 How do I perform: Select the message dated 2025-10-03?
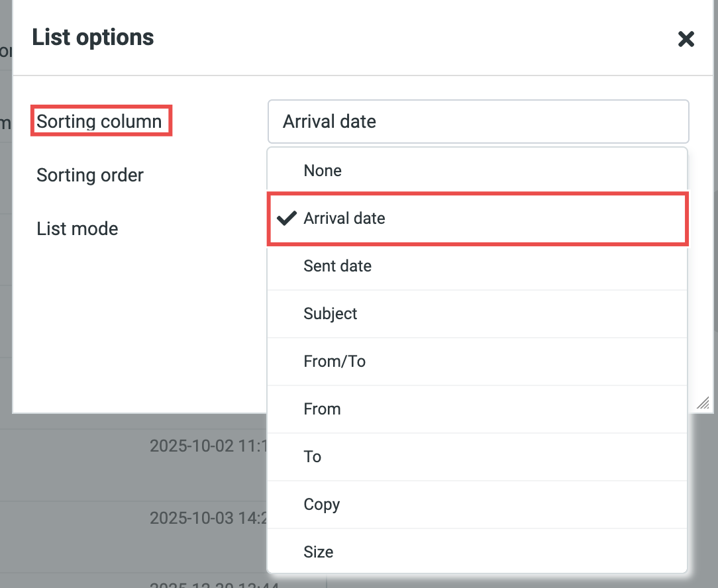tap(207, 518)
